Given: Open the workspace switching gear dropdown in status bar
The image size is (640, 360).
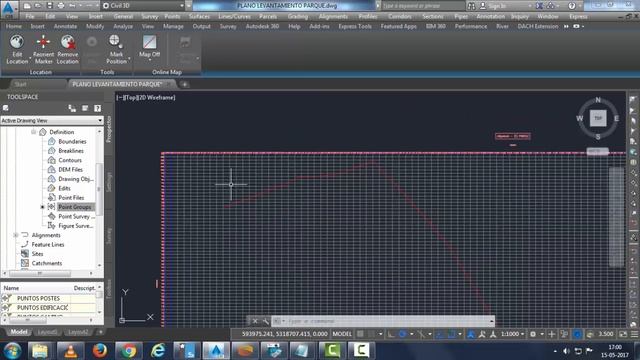Looking at the screenshot, I should click(x=536, y=334).
